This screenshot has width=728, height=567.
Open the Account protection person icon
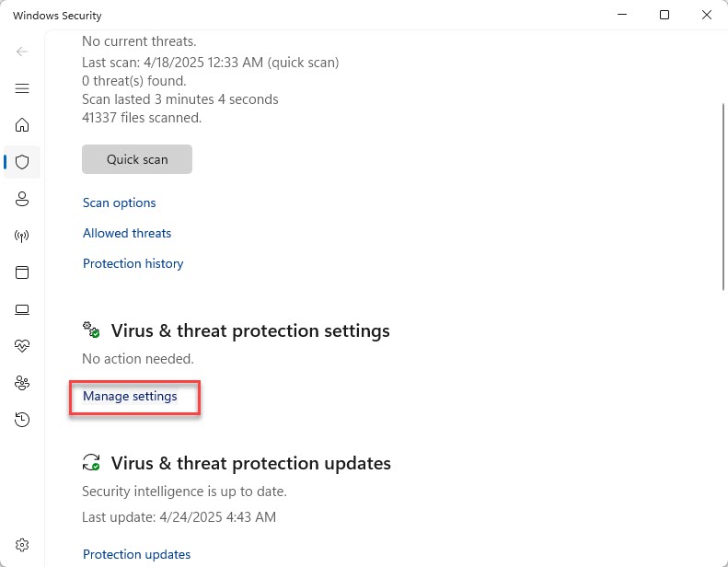[22, 199]
